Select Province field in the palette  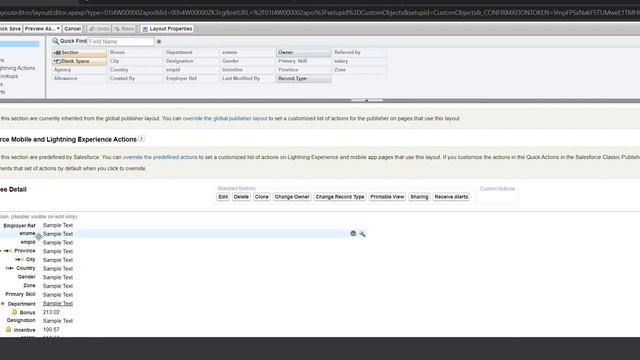click(304, 70)
